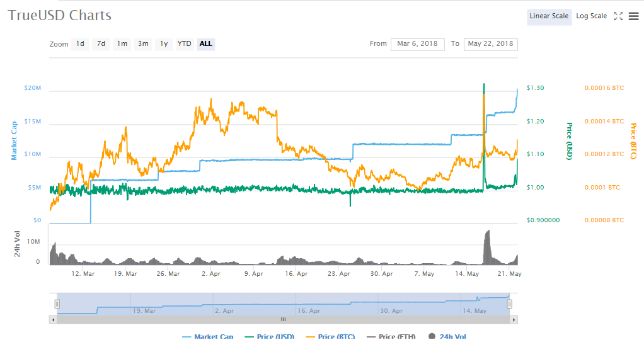Toggle fullscreen chart view icon
Screen dimensions: 644x340
pyautogui.click(x=618, y=16)
